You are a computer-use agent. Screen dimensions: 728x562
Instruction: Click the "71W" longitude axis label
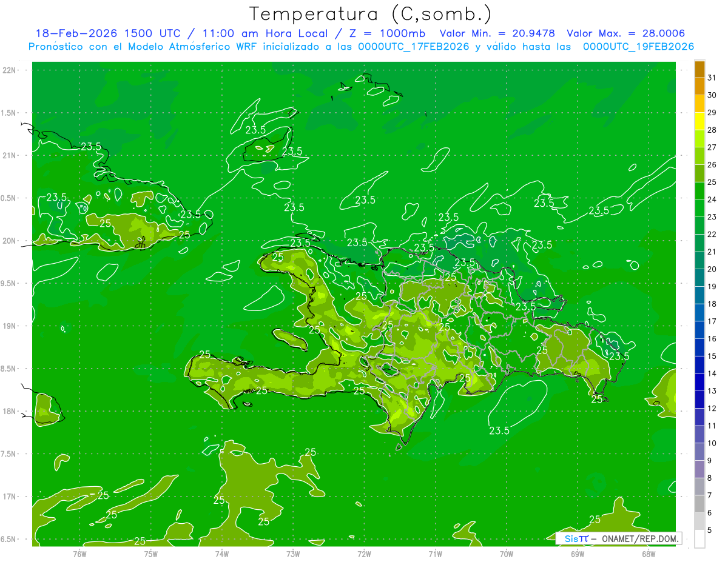coord(435,554)
